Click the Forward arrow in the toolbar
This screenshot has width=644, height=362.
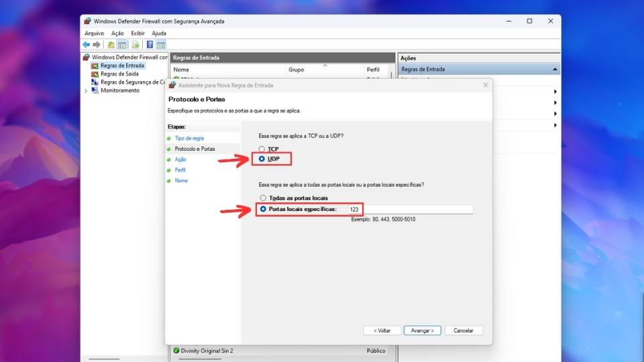point(97,45)
